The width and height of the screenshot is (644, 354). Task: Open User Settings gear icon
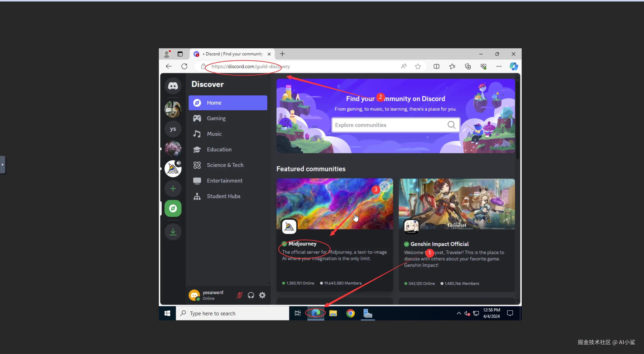[x=262, y=295]
